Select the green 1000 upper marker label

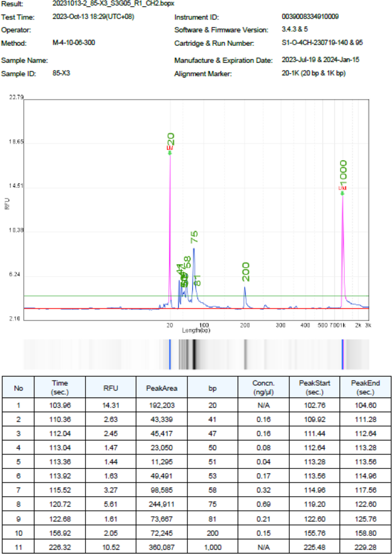pyautogui.click(x=343, y=171)
